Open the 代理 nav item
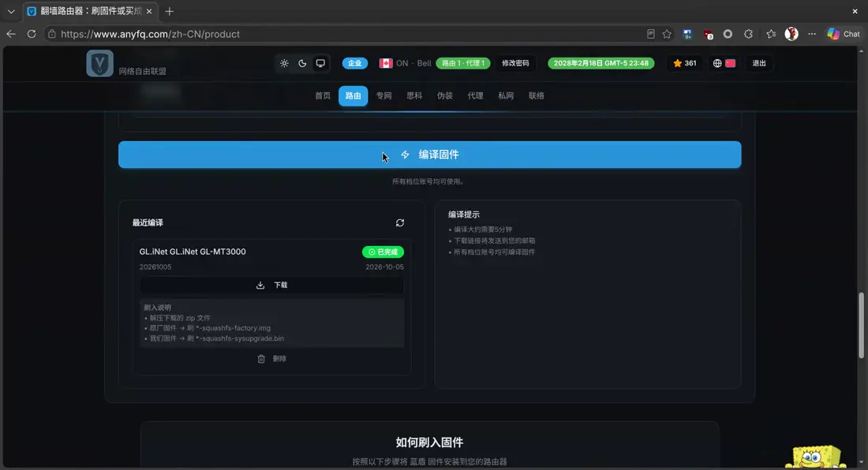The image size is (868, 470). coord(475,95)
